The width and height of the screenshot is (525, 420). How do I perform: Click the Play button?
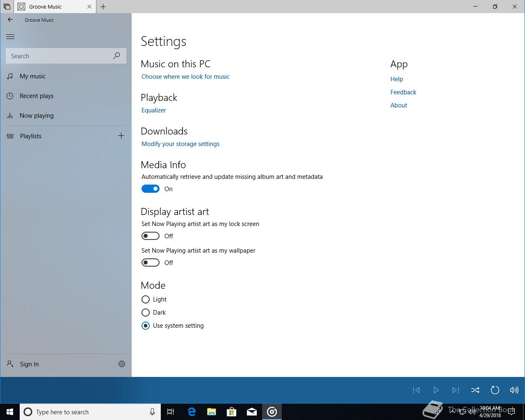436,390
